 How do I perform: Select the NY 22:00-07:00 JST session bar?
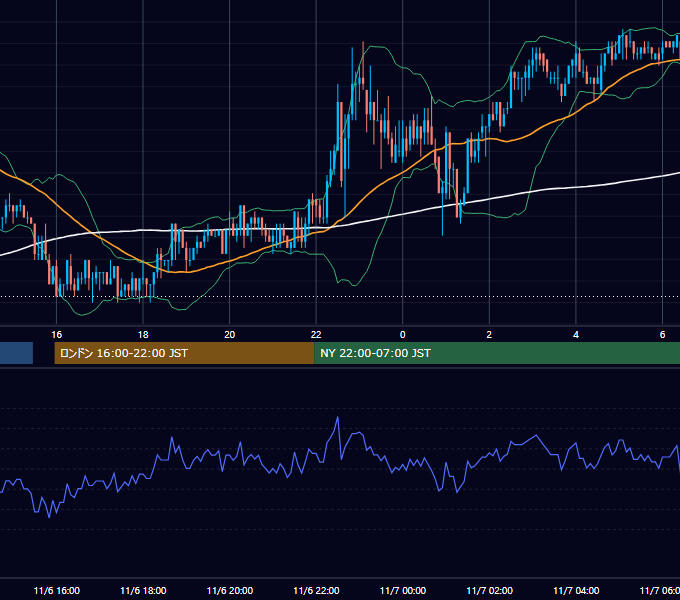click(497, 353)
